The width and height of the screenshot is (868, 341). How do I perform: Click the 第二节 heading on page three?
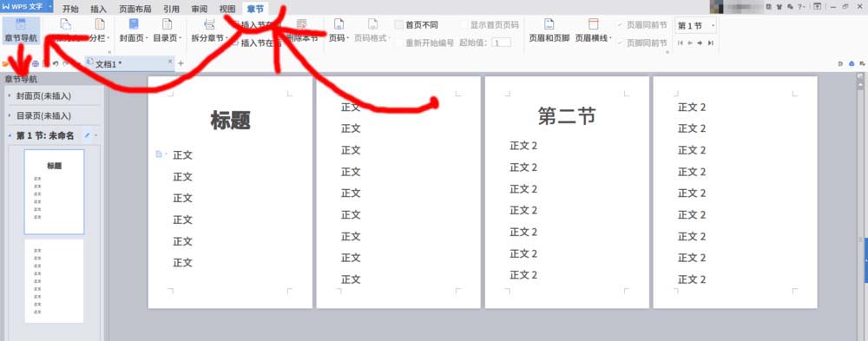click(567, 116)
